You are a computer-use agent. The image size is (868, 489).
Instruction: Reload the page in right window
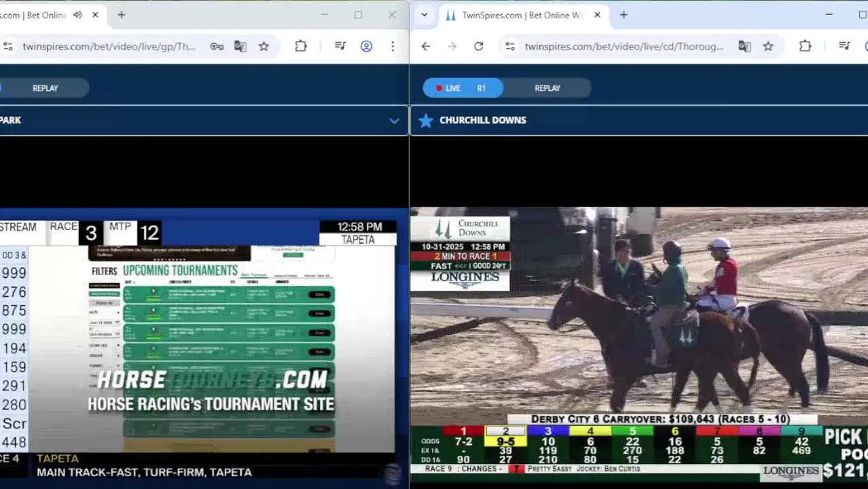[479, 46]
